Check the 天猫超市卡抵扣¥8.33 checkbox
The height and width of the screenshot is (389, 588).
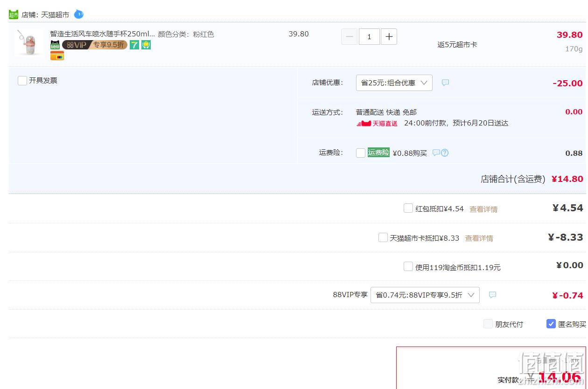[x=383, y=237]
